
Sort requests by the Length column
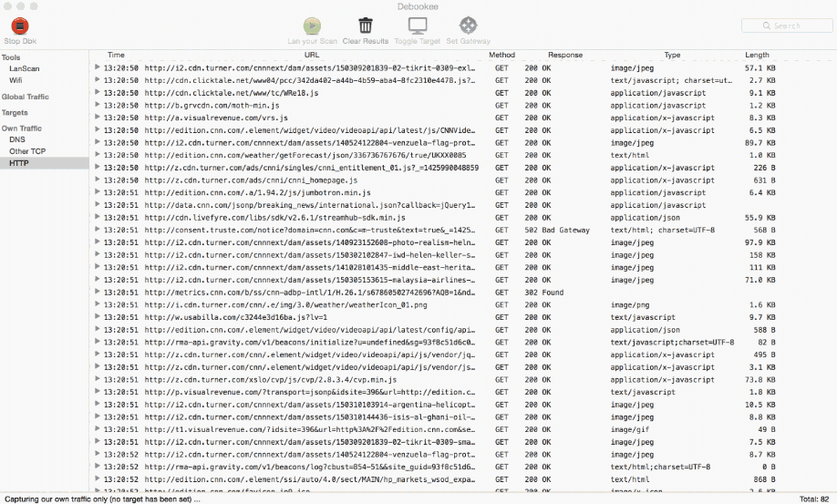click(757, 55)
